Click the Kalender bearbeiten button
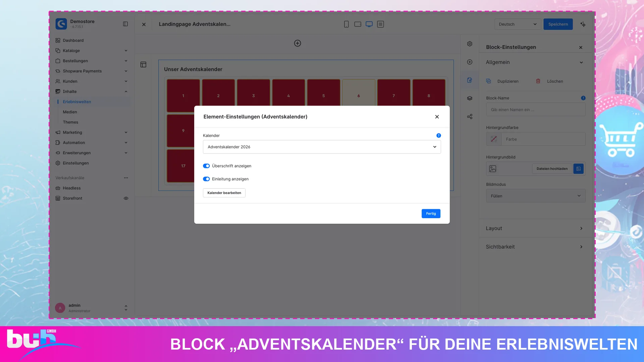The width and height of the screenshot is (644, 362). coord(224,193)
